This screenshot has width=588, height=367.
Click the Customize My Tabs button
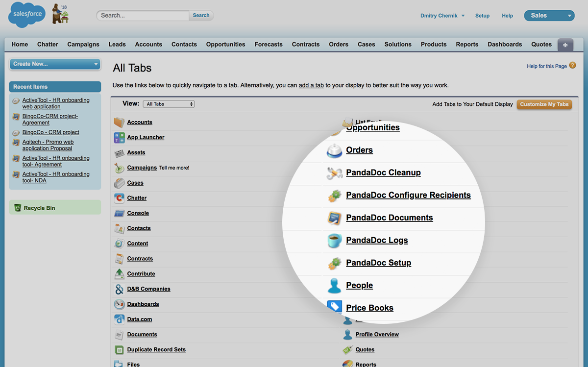(544, 104)
